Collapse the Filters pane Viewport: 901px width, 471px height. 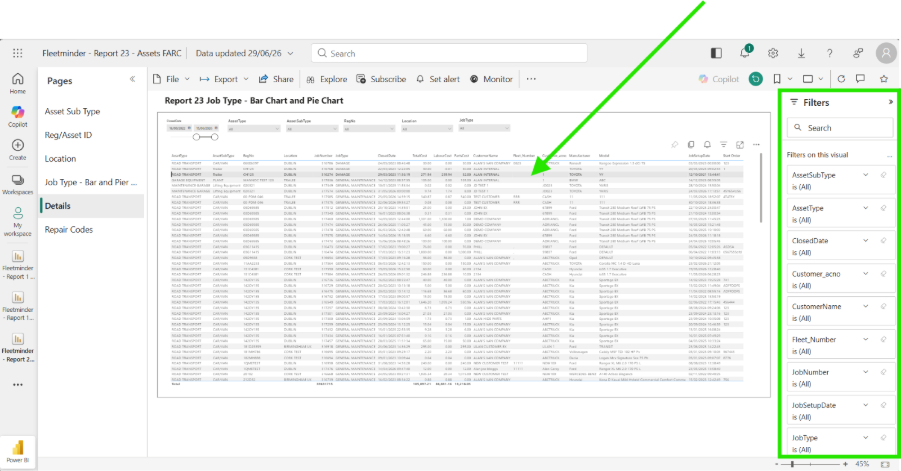click(x=890, y=102)
